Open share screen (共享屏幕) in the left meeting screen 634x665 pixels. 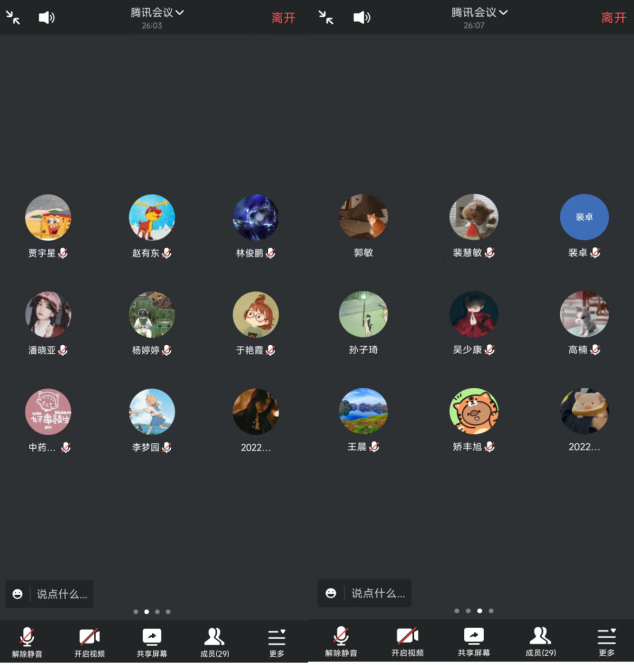coord(152,641)
